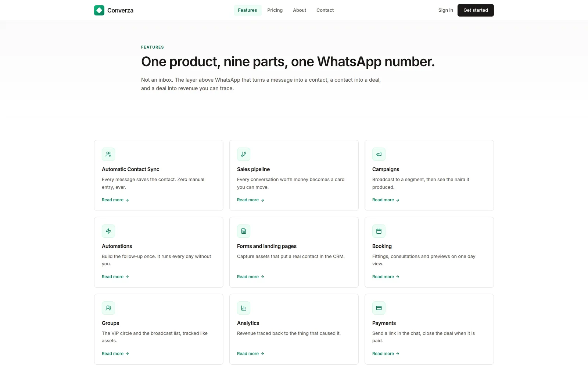Read more about Sales pipeline
The image size is (588, 368).
(x=251, y=200)
